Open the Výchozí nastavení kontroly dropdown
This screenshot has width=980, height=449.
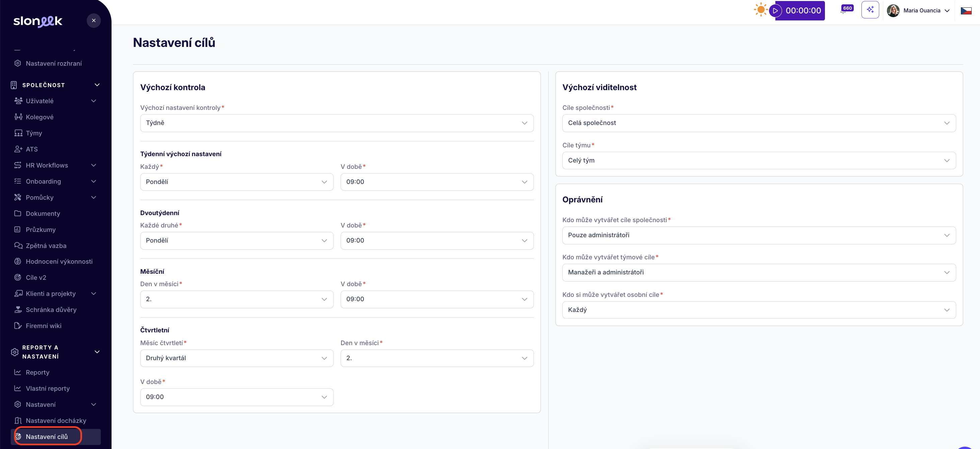[337, 123]
